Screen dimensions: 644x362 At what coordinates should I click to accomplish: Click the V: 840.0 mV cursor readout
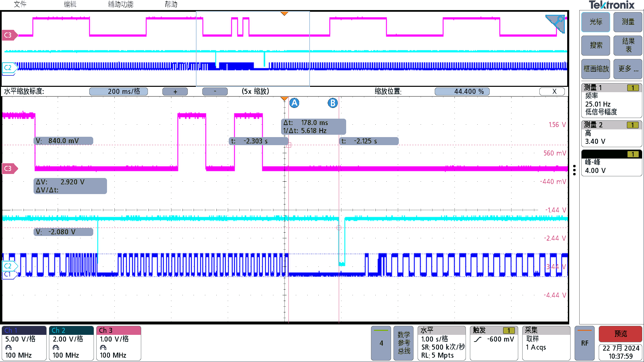click(63, 141)
